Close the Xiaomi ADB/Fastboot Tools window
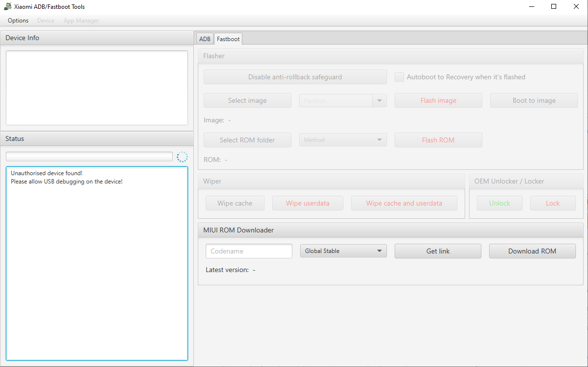588x367 pixels. [x=576, y=7]
